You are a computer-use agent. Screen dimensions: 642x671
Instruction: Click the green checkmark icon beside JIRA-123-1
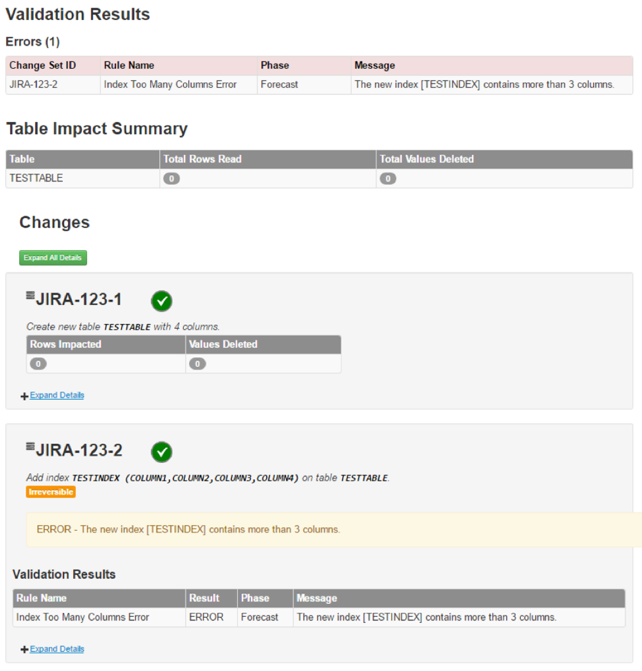tap(161, 301)
